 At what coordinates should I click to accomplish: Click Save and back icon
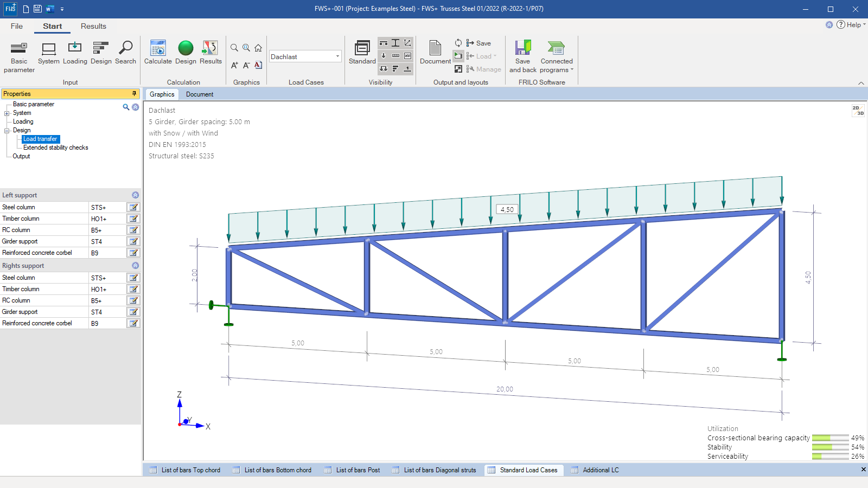(x=523, y=56)
